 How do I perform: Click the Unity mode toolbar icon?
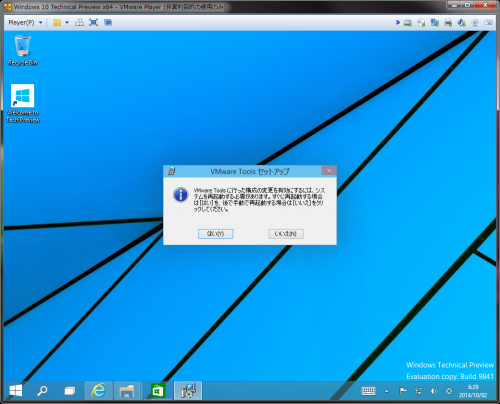(108, 23)
